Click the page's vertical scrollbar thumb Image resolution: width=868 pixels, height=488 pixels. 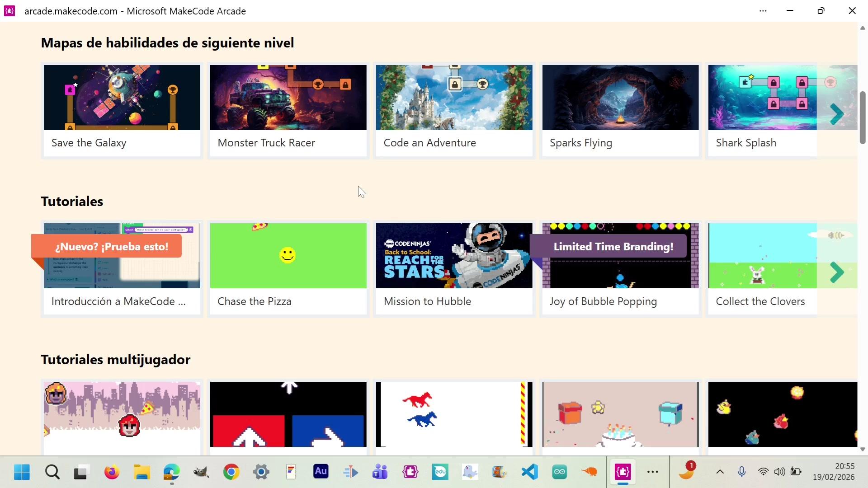[x=862, y=117]
